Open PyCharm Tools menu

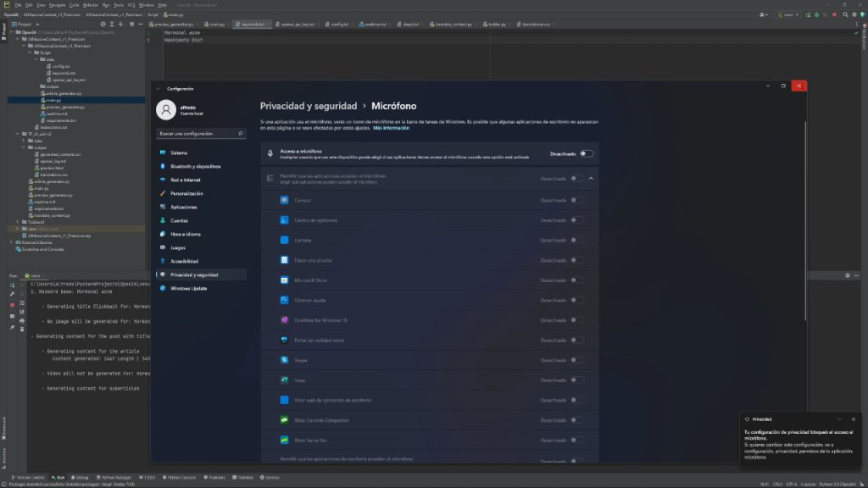pyautogui.click(x=119, y=5)
